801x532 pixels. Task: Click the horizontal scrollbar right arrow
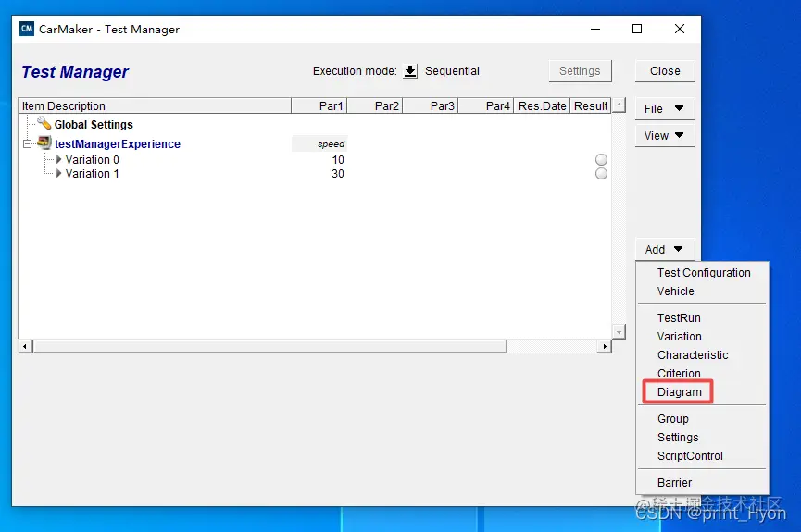point(605,346)
